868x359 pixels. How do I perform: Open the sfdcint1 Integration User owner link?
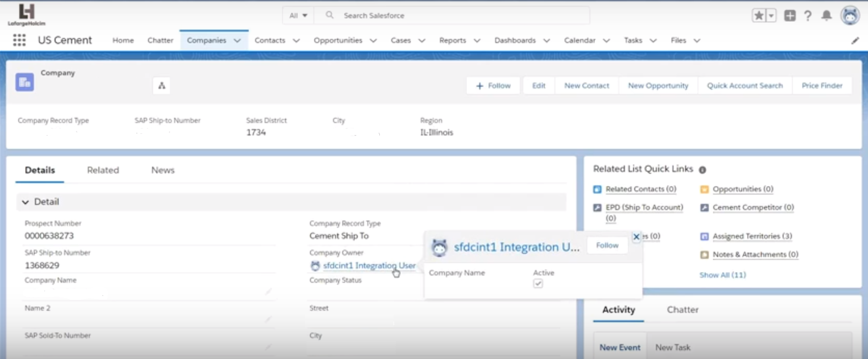(x=369, y=266)
